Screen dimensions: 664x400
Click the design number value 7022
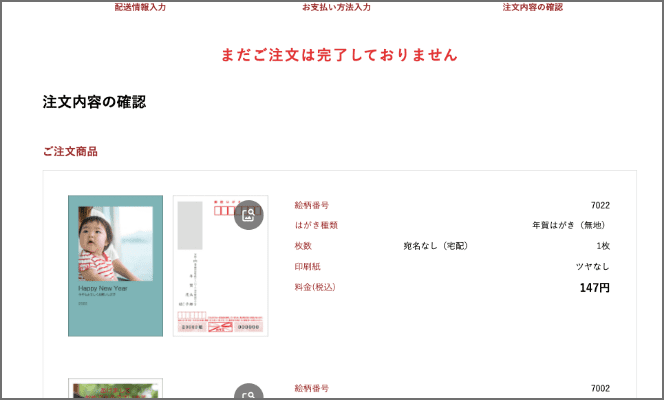(x=600, y=205)
